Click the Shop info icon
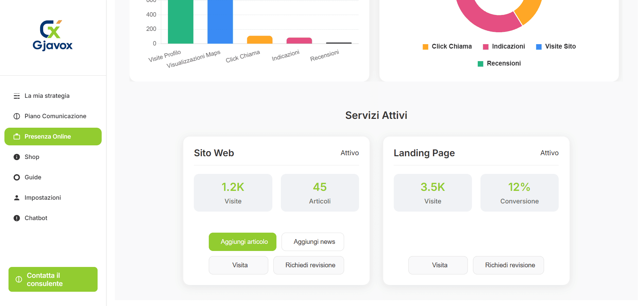 point(16,157)
